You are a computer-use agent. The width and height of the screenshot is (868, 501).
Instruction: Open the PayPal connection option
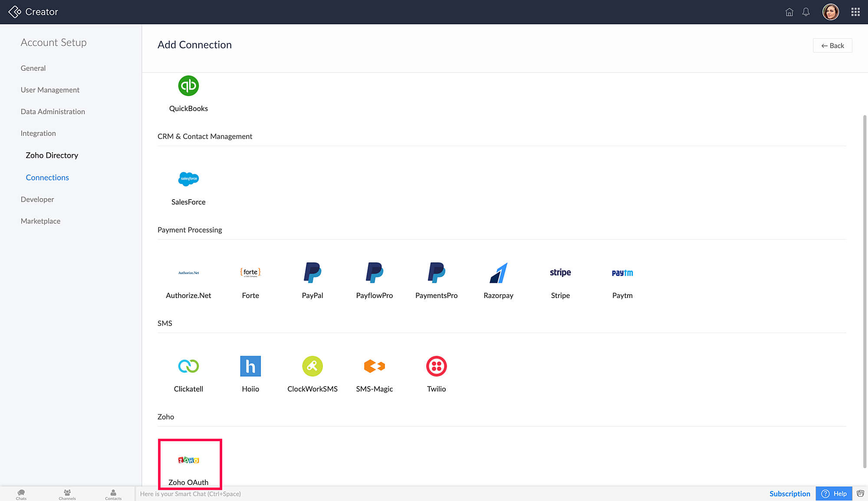point(312,272)
